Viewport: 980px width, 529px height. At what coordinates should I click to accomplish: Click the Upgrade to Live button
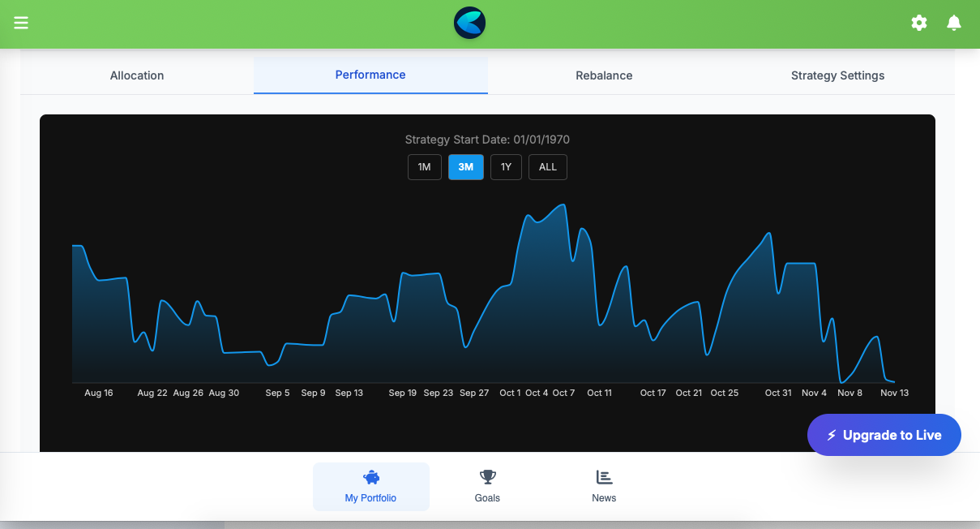[884, 435]
